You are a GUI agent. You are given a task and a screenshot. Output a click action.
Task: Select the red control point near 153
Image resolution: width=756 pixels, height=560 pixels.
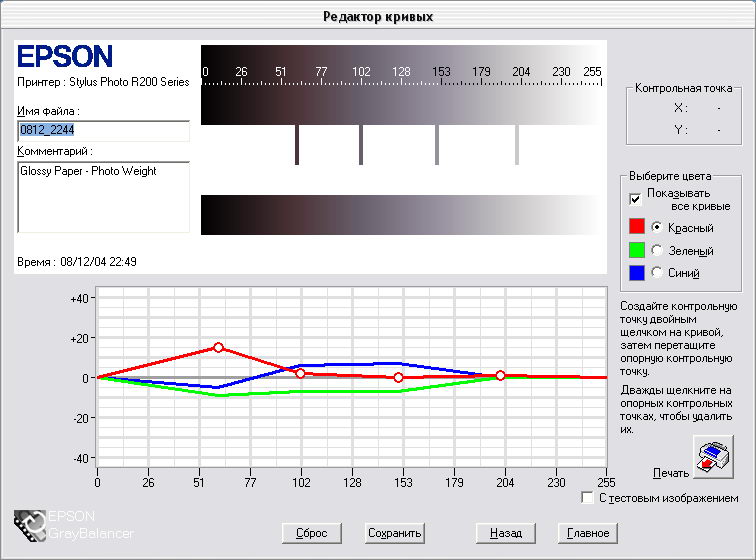coord(398,377)
